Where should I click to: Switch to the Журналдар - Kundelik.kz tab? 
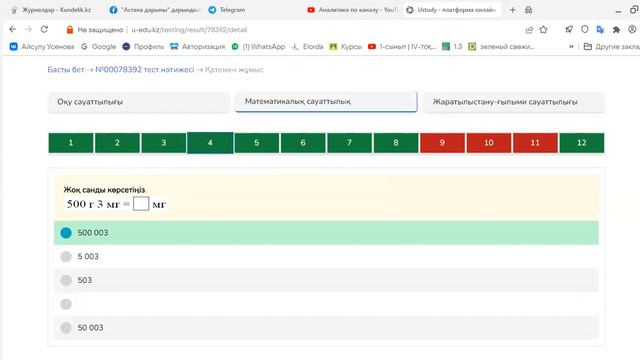(51, 10)
